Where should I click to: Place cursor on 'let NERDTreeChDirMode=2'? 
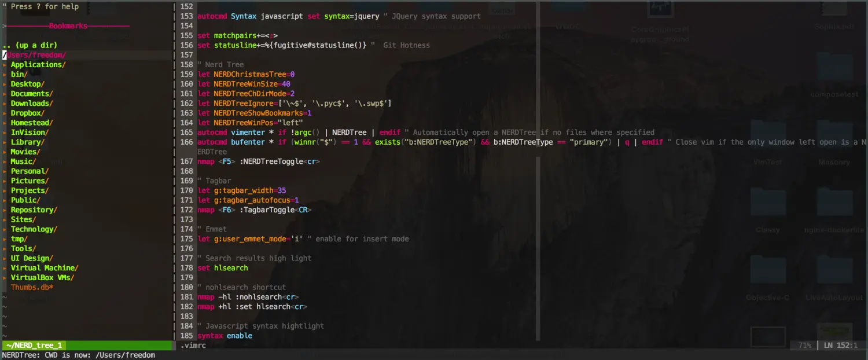pos(246,94)
